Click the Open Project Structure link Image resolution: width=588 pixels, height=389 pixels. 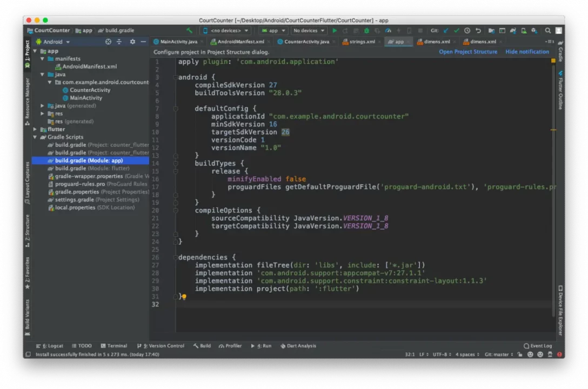tap(468, 51)
